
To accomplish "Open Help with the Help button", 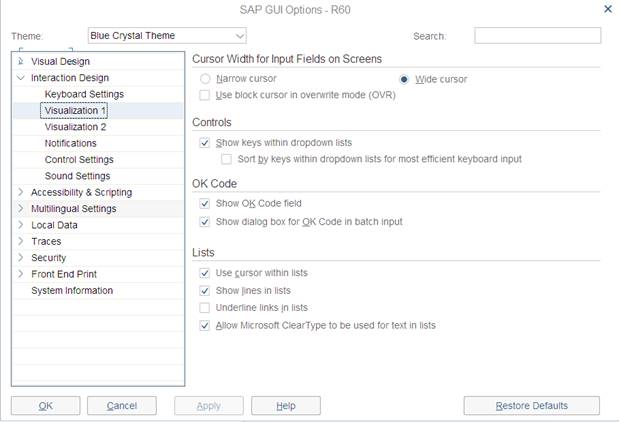I will pos(286,405).
